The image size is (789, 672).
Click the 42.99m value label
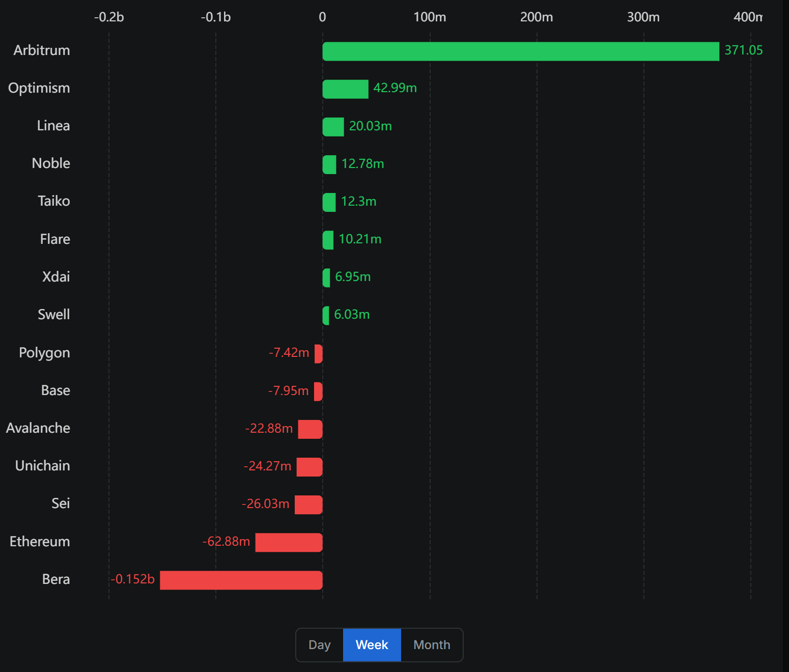pos(395,88)
